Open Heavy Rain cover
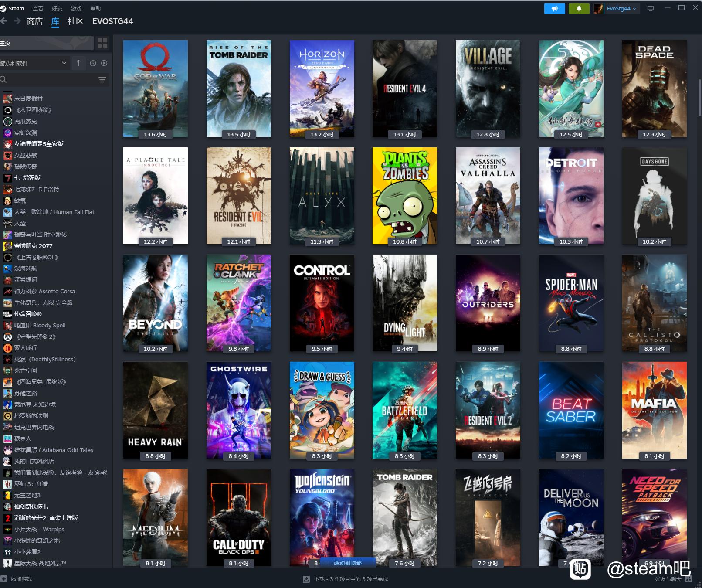This screenshot has height=588, width=702. 156,410
